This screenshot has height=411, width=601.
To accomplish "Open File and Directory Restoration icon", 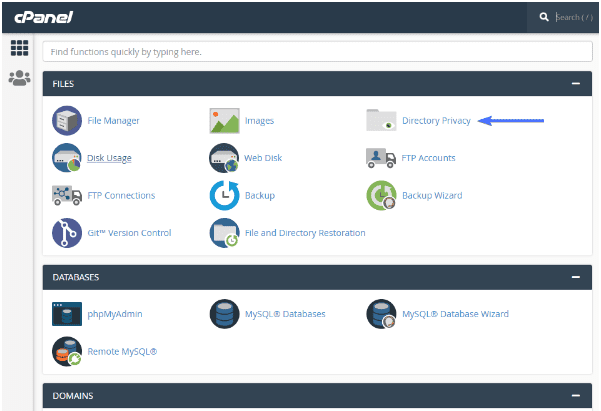I will (x=224, y=233).
